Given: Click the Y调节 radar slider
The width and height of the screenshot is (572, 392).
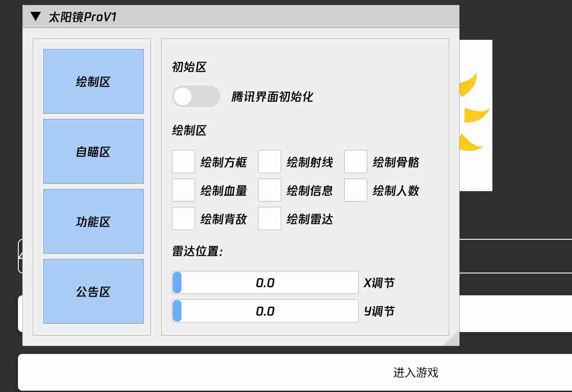Looking at the screenshot, I should [x=265, y=311].
